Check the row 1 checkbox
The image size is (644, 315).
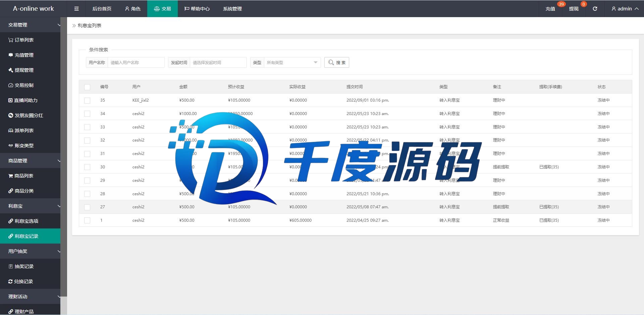87,220
